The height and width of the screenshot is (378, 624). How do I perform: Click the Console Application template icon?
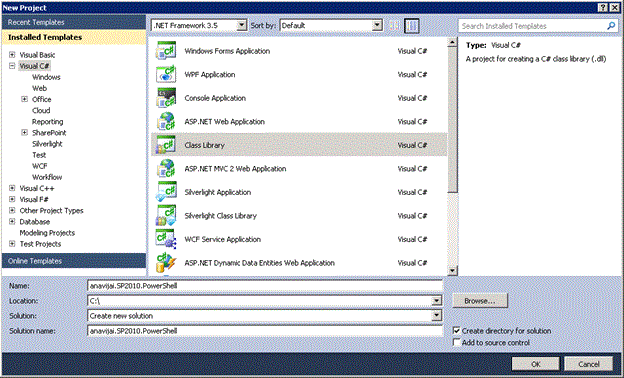(x=166, y=98)
